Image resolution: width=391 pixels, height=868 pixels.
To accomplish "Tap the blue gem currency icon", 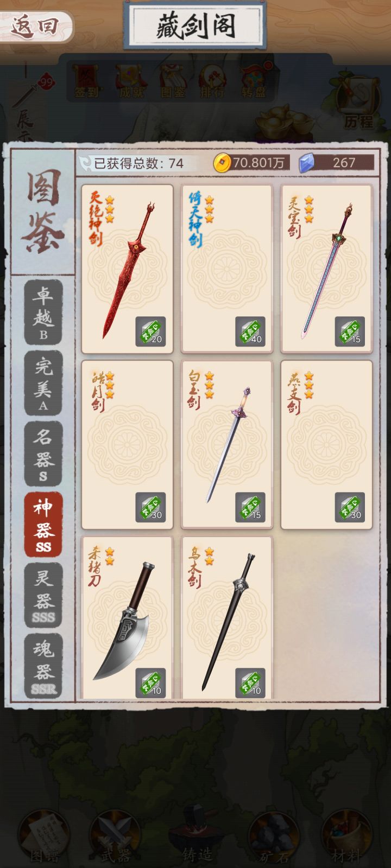I will 307,162.
